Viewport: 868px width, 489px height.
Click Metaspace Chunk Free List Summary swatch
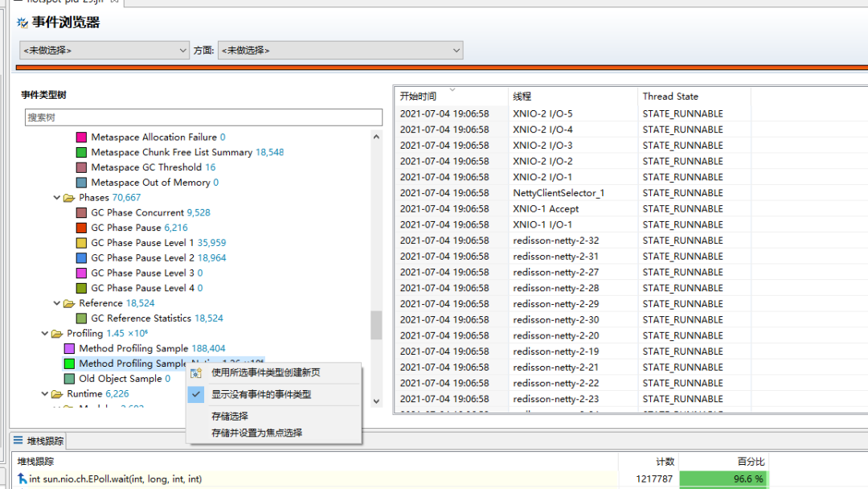pos(81,152)
